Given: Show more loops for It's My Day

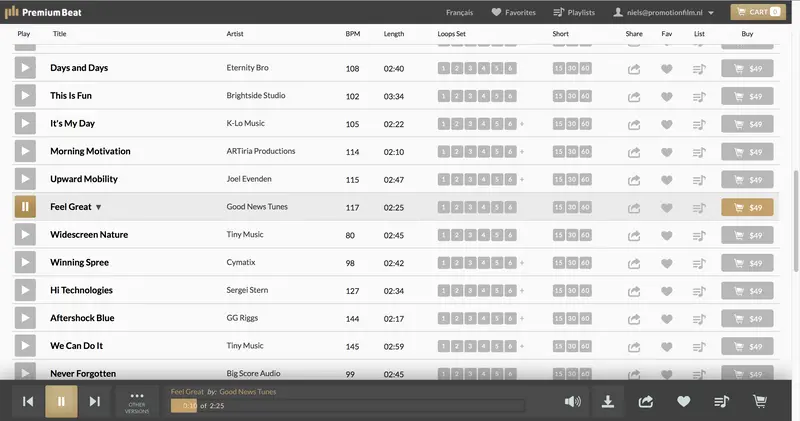Looking at the screenshot, I should click(522, 124).
